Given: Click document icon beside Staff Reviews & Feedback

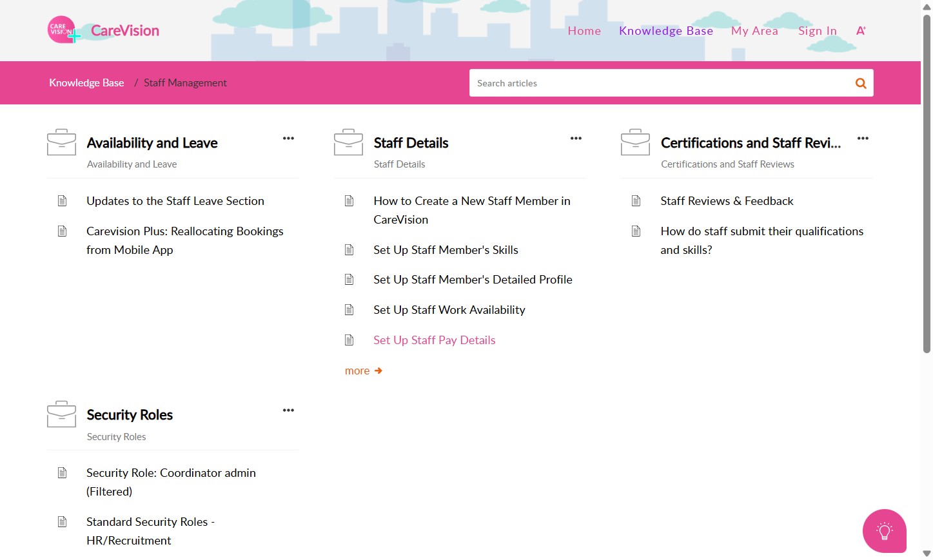Looking at the screenshot, I should point(636,201).
